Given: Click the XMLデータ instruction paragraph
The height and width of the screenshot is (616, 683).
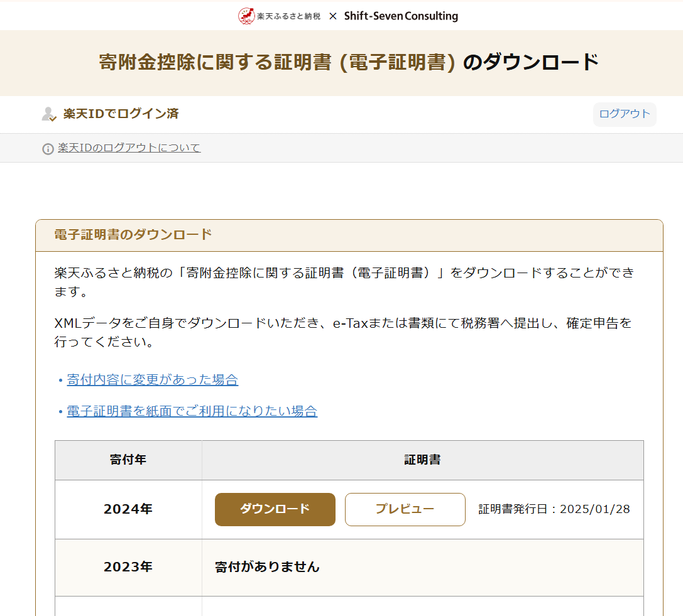Looking at the screenshot, I should click(x=342, y=333).
